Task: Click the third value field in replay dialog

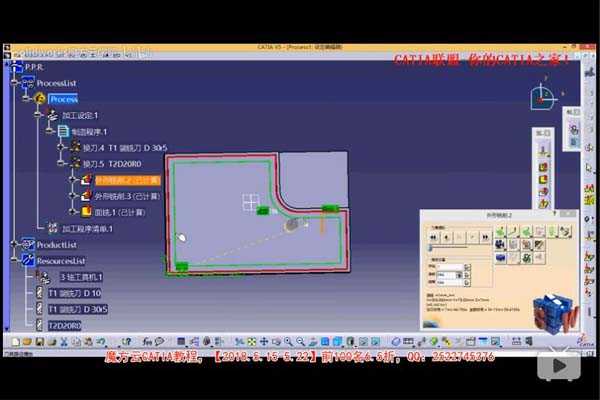Action: pos(450,282)
